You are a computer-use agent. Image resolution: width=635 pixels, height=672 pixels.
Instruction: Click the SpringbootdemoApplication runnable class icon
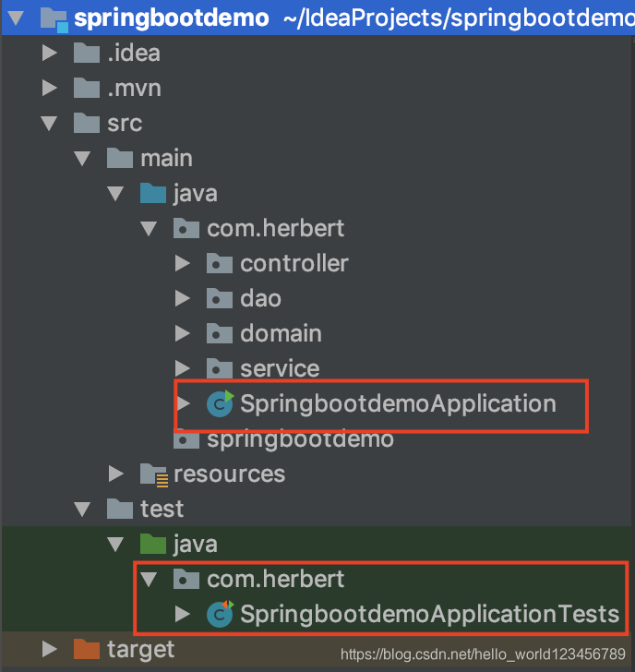tap(221, 403)
